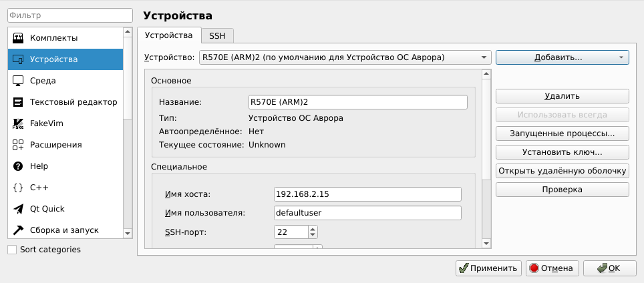Select Расширения category label
Image resolution: width=644 pixels, height=283 pixels.
(x=56, y=145)
